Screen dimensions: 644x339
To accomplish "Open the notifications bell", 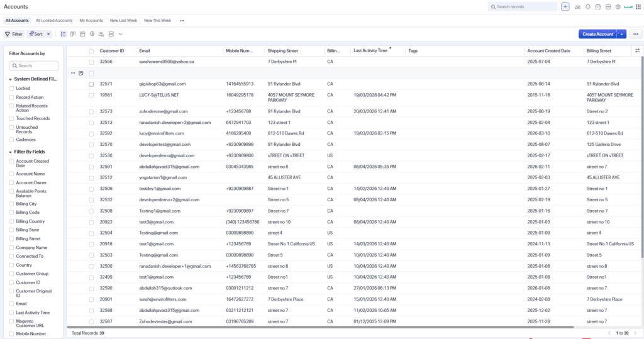I will point(588,7).
